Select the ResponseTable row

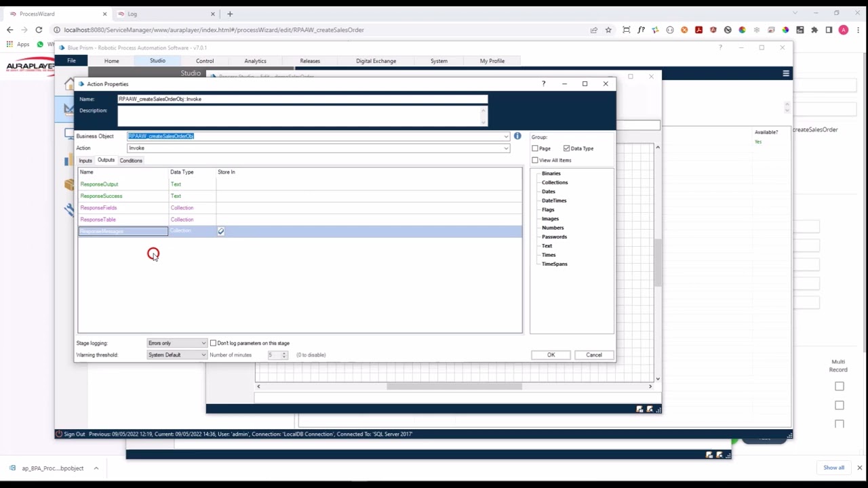click(300, 220)
